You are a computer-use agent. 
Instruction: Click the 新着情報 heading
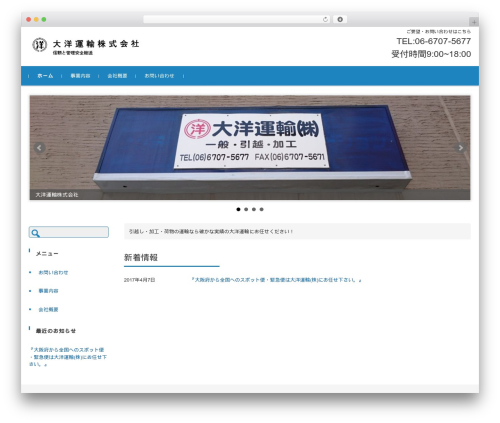pyautogui.click(x=141, y=257)
